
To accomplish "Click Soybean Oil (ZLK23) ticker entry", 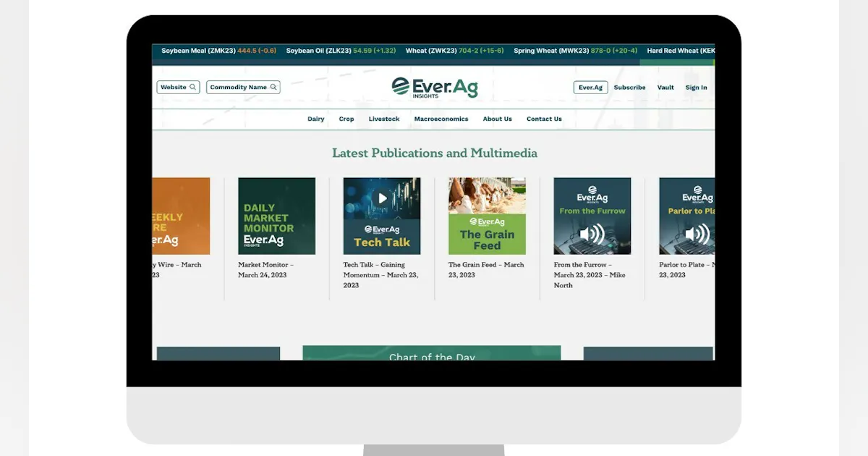I will tap(341, 51).
